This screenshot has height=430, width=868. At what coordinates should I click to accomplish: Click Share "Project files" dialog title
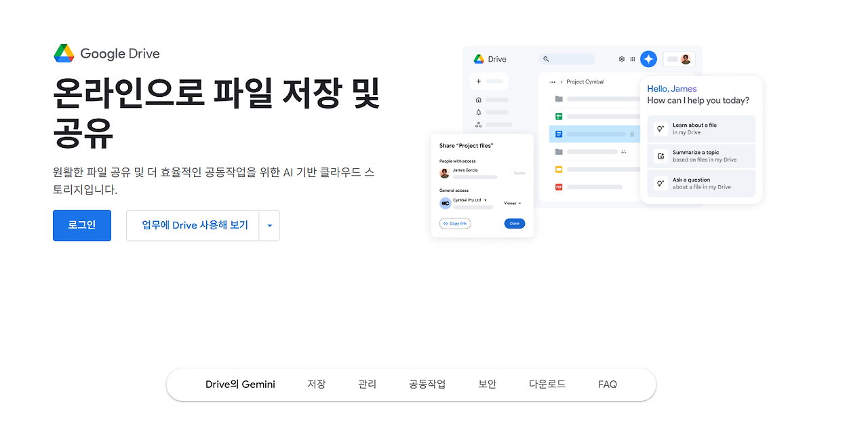point(467,146)
